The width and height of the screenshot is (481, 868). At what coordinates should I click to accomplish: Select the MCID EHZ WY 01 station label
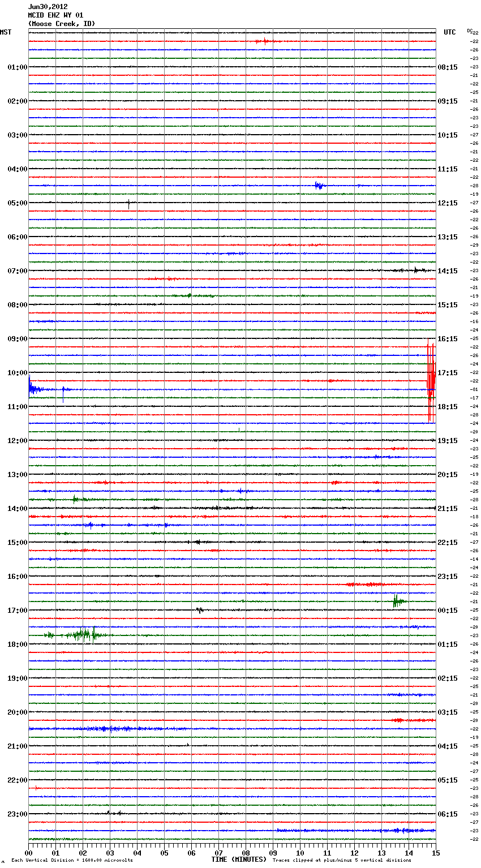(55, 15)
